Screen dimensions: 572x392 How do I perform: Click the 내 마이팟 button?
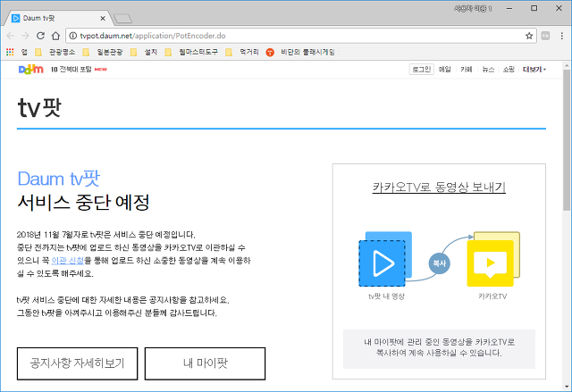coord(205,363)
